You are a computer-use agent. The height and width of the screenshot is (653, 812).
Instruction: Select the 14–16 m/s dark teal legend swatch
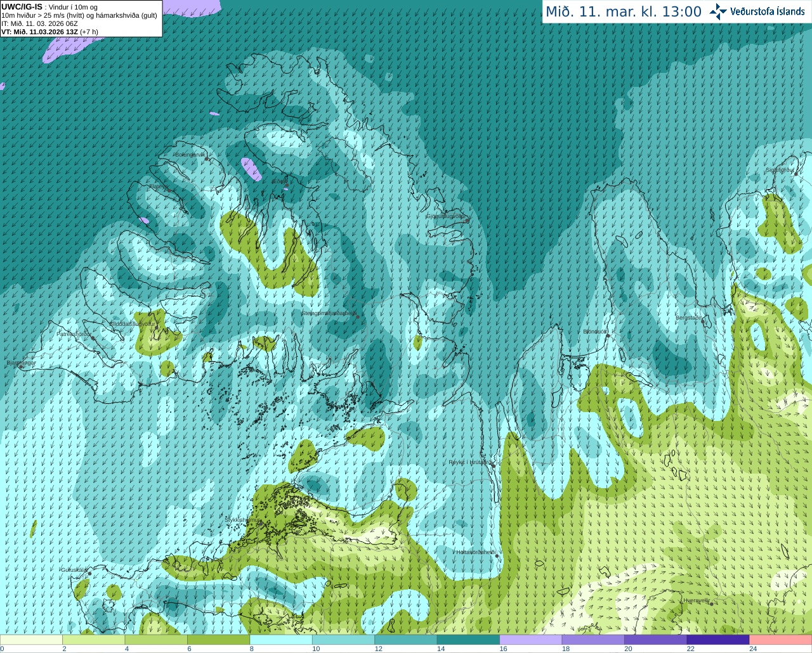pos(469,640)
